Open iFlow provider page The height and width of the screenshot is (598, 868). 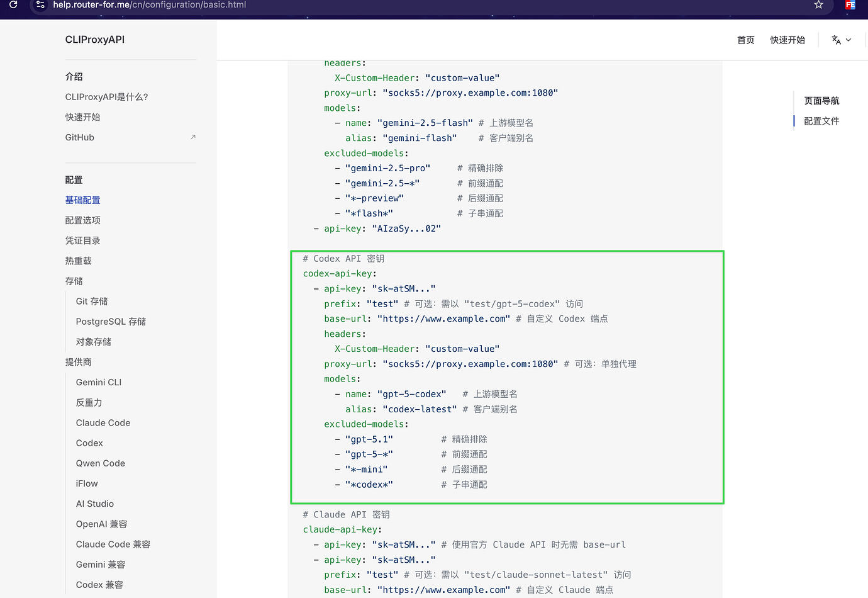[87, 483]
